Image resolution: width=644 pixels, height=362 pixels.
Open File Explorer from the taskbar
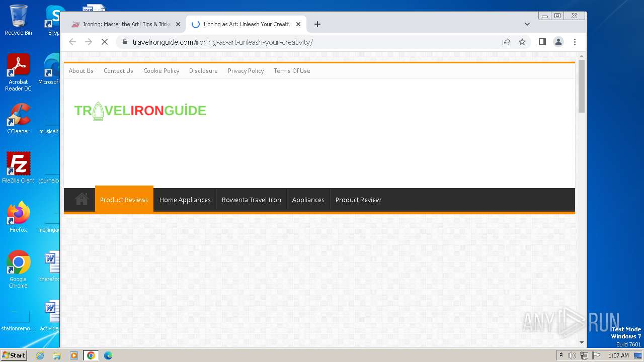pos(57,355)
